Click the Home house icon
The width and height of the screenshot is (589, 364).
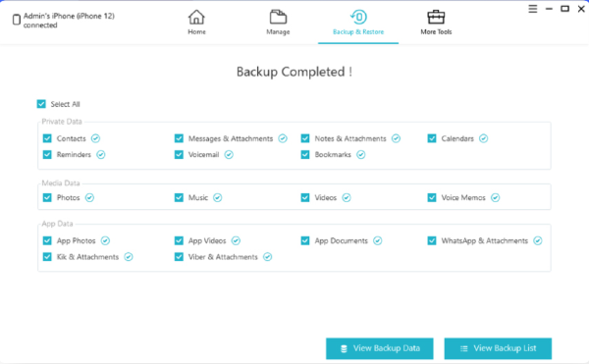tap(196, 18)
